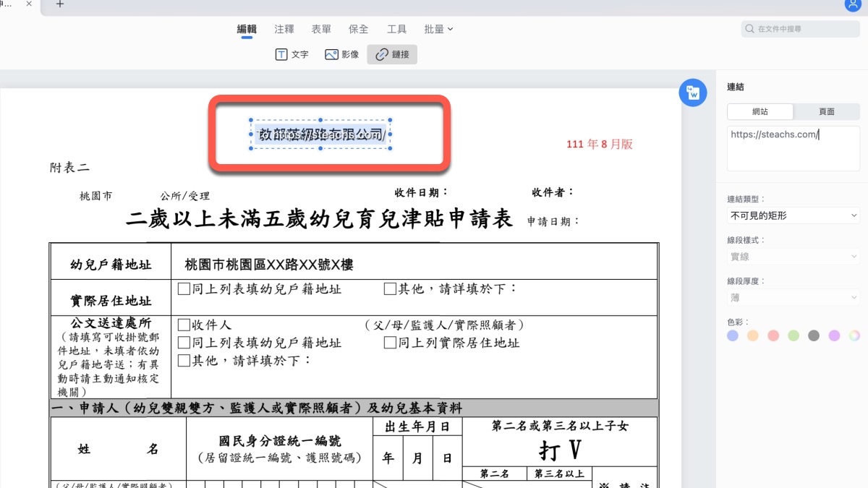The image size is (868, 488).
Task: Check 其他,請詳填於下 in 實際居住地址 row
Action: (390, 289)
